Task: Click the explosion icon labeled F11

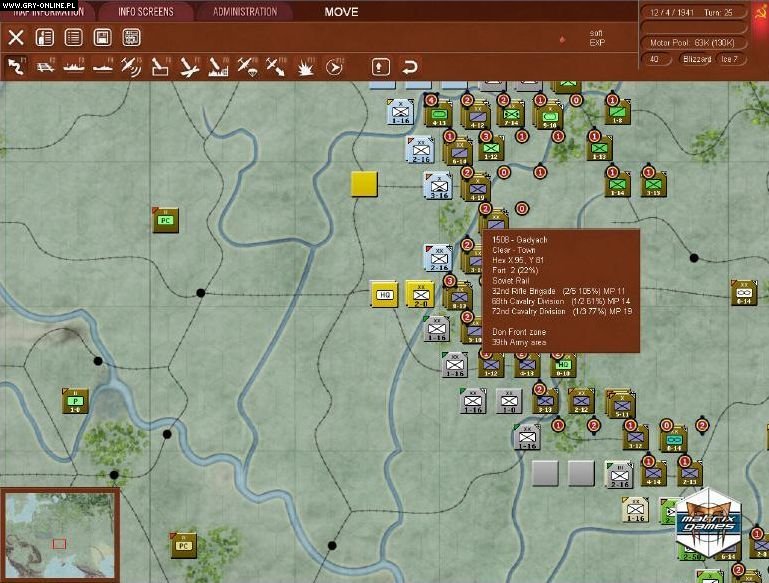Action: click(306, 66)
